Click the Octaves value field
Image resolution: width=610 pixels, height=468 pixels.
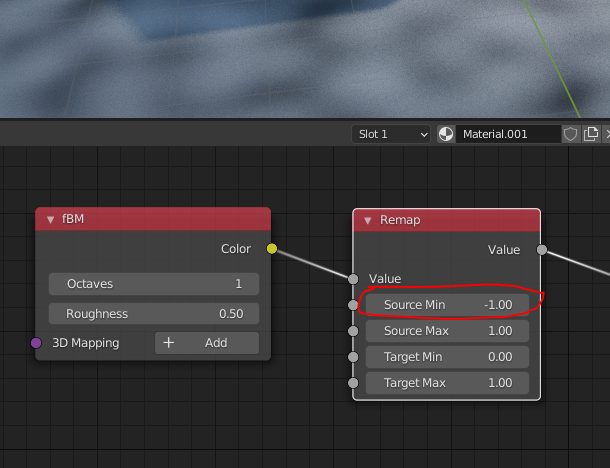(x=154, y=284)
